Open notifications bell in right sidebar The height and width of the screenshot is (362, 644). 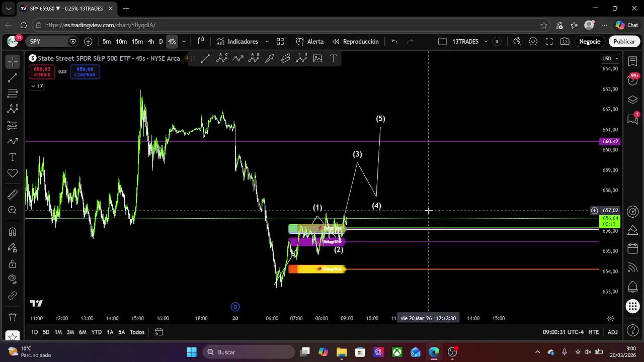coord(633,287)
